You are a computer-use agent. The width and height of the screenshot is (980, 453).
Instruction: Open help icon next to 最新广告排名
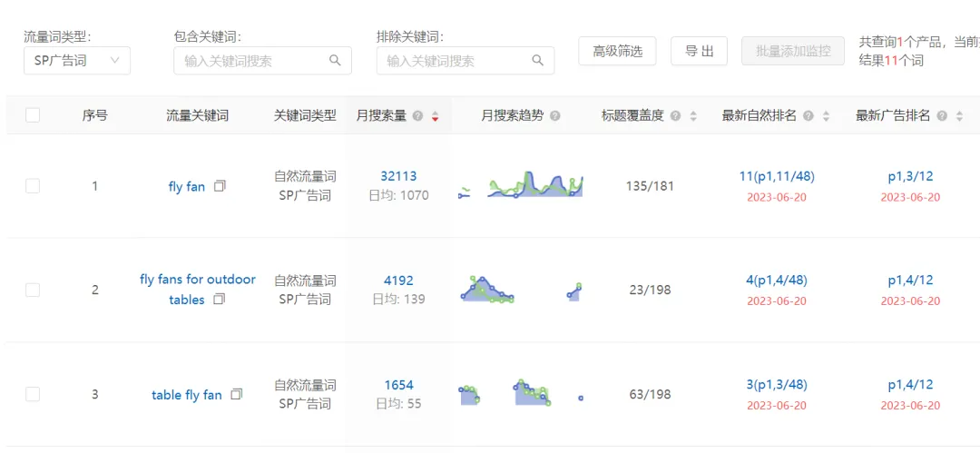(x=942, y=116)
